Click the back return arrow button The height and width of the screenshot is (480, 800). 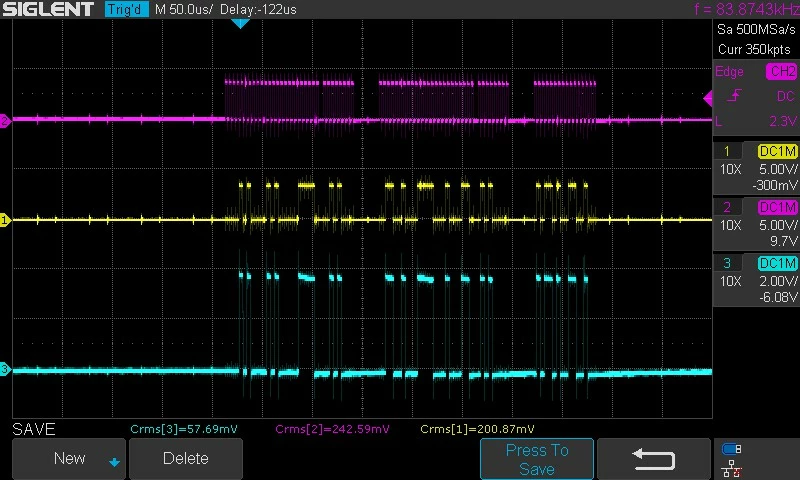pyautogui.click(x=654, y=459)
